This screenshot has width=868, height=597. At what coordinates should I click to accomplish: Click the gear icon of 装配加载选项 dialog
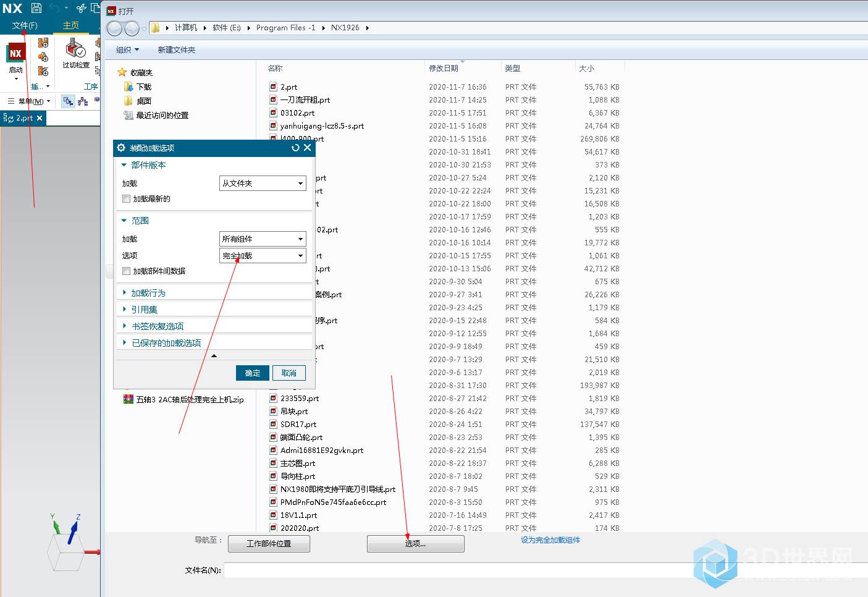(121, 148)
